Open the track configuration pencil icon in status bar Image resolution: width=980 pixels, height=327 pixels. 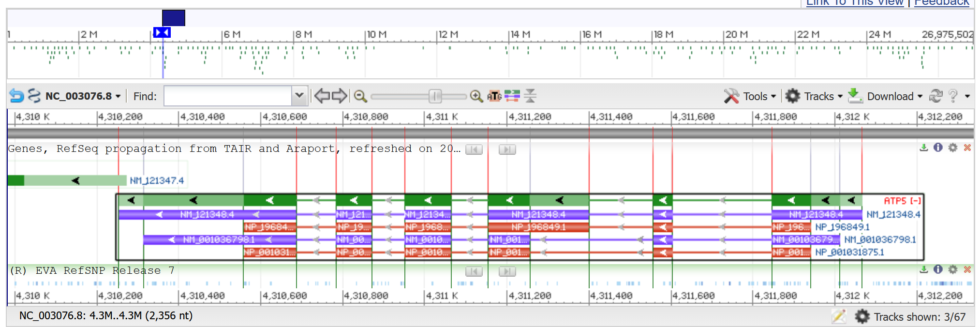[x=838, y=316]
